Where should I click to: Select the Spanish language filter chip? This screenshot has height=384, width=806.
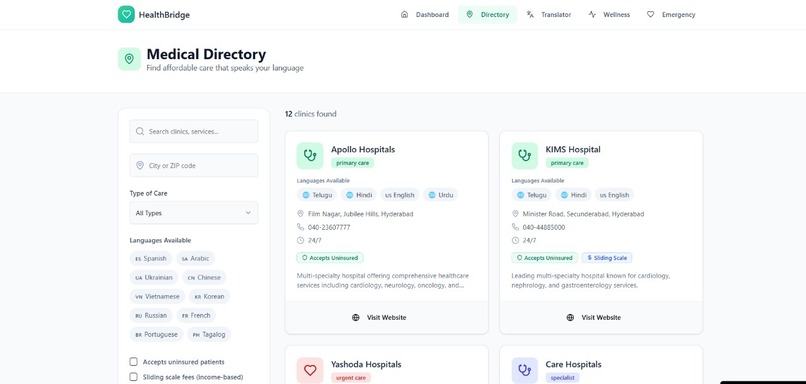point(151,259)
